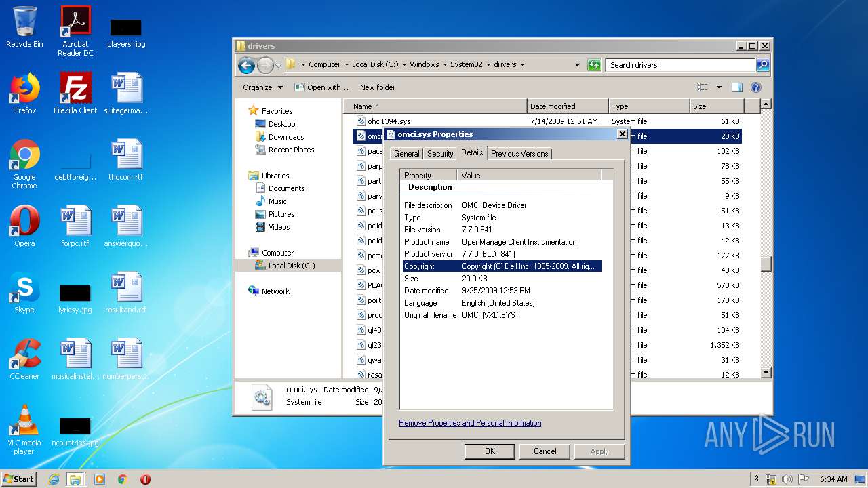Click the search magnifier in Explorer

763,65
